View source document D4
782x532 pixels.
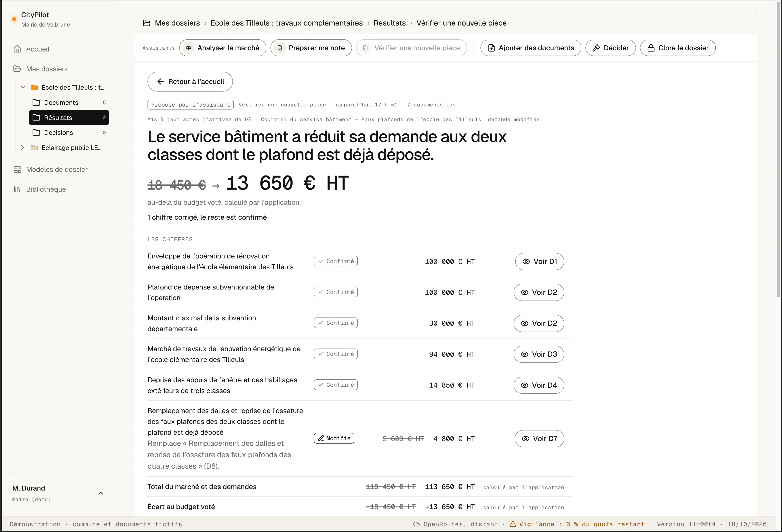tap(539, 385)
